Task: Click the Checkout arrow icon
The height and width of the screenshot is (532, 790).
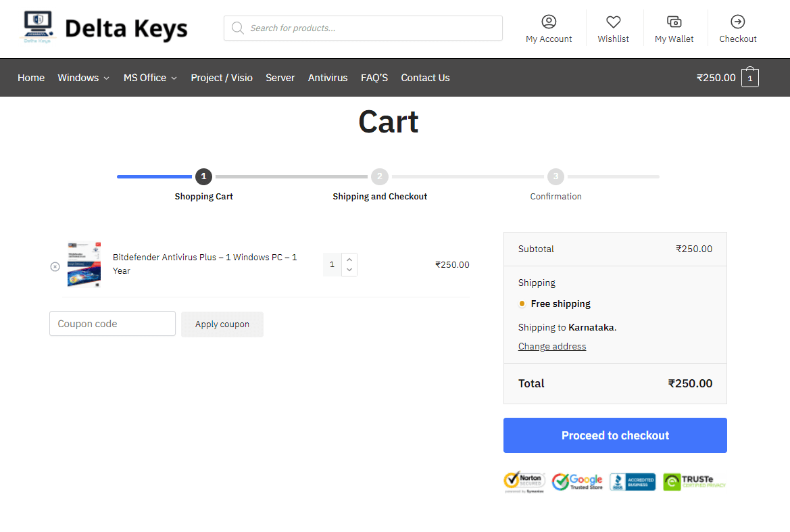Action: pyautogui.click(x=737, y=22)
